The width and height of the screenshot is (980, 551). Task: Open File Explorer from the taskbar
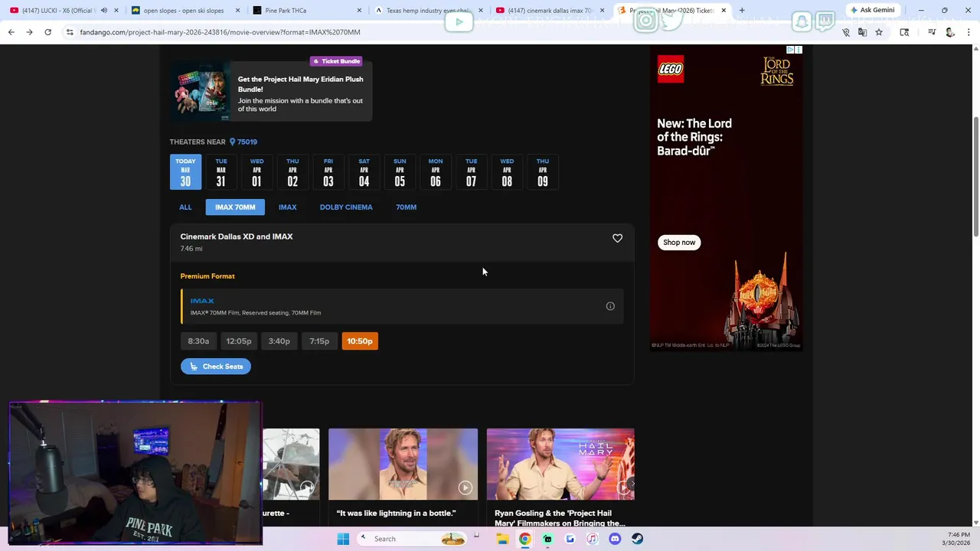[502, 539]
